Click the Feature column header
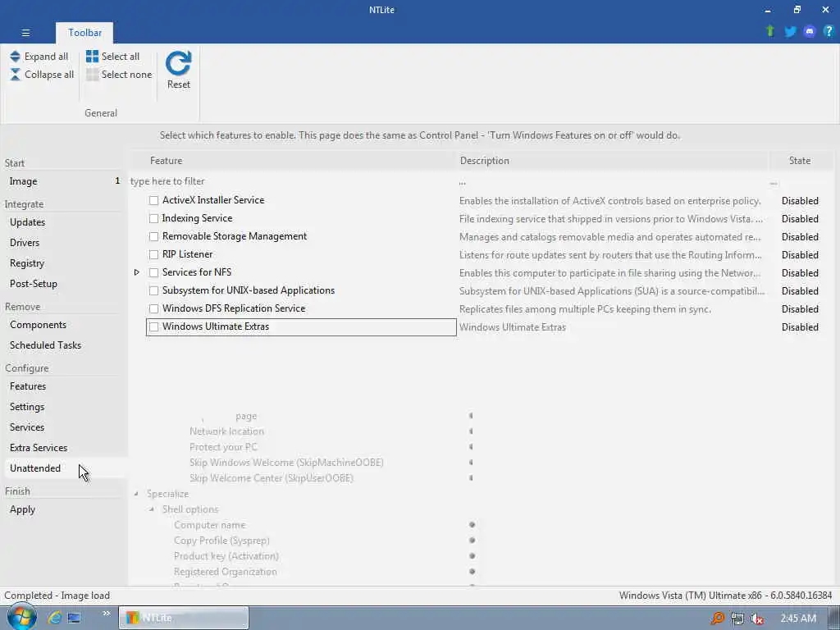Viewport: 840px width, 630px height. [x=293, y=161]
